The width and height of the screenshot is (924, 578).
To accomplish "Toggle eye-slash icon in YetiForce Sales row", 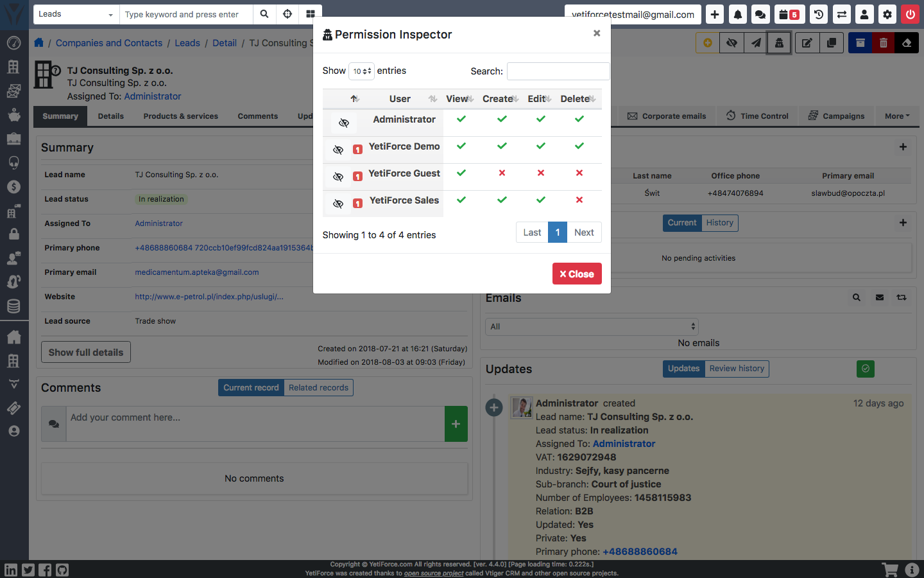I will click(338, 204).
